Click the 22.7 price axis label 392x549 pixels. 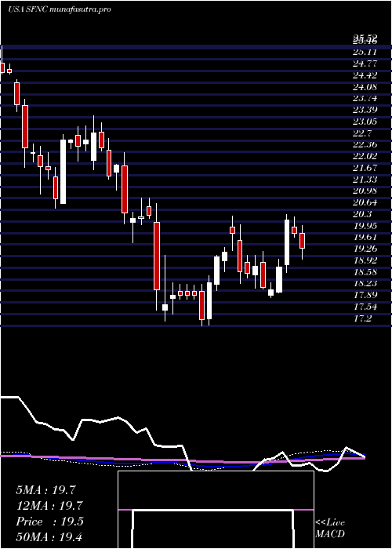[362, 133]
